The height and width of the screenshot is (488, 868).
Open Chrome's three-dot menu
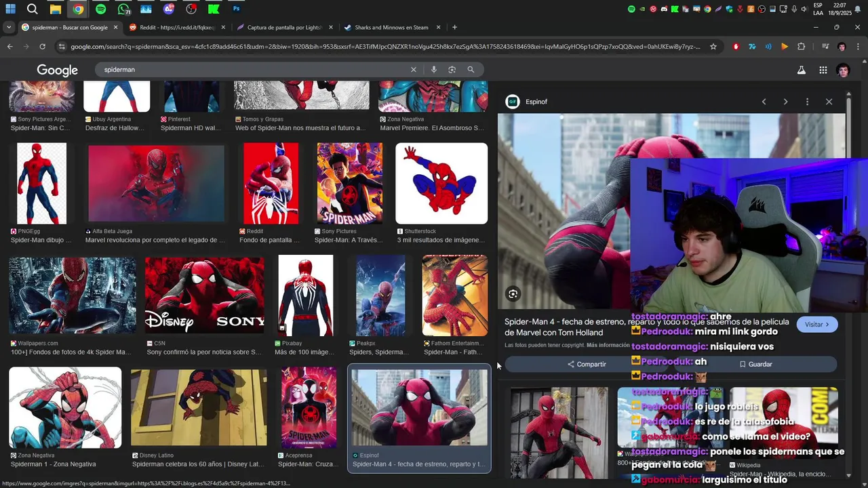858,47
